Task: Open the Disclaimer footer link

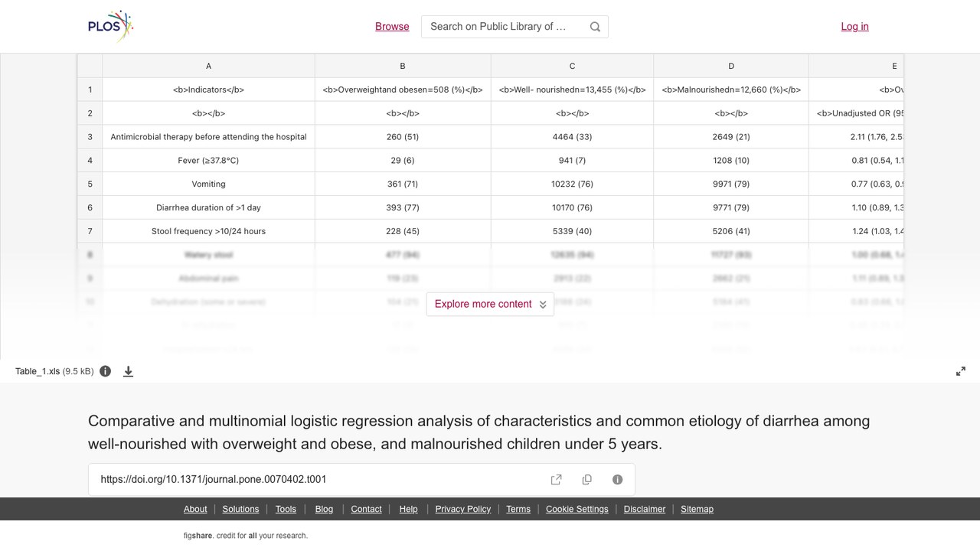Action: (x=645, y=509)
